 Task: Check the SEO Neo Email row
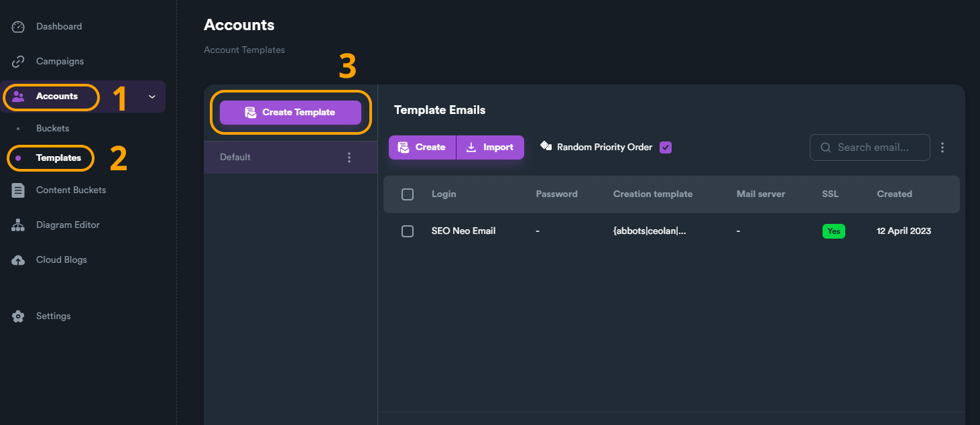pyautogui.click(x=408, y=231)
